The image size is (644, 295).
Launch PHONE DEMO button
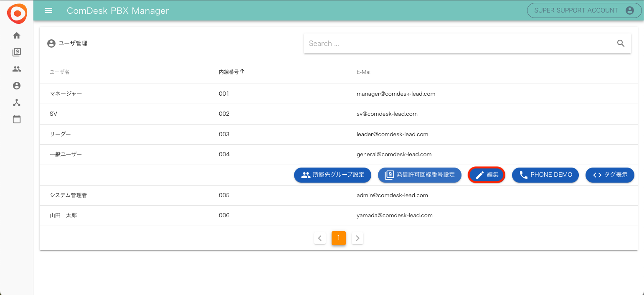pyautogui.click(x=545, y=175)
